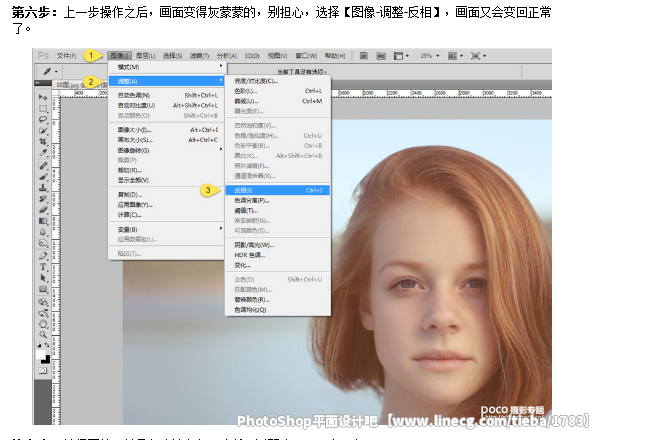Select the Quick Selection tool
Image resolution: width=645 pixels, height=440 pixels.
[43, 131]
